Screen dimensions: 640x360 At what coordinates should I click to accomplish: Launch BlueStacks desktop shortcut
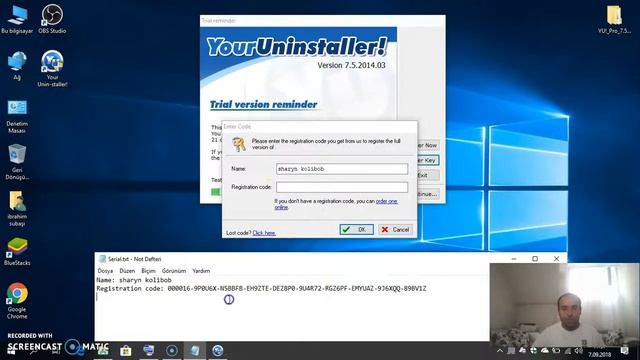[17, 251]
